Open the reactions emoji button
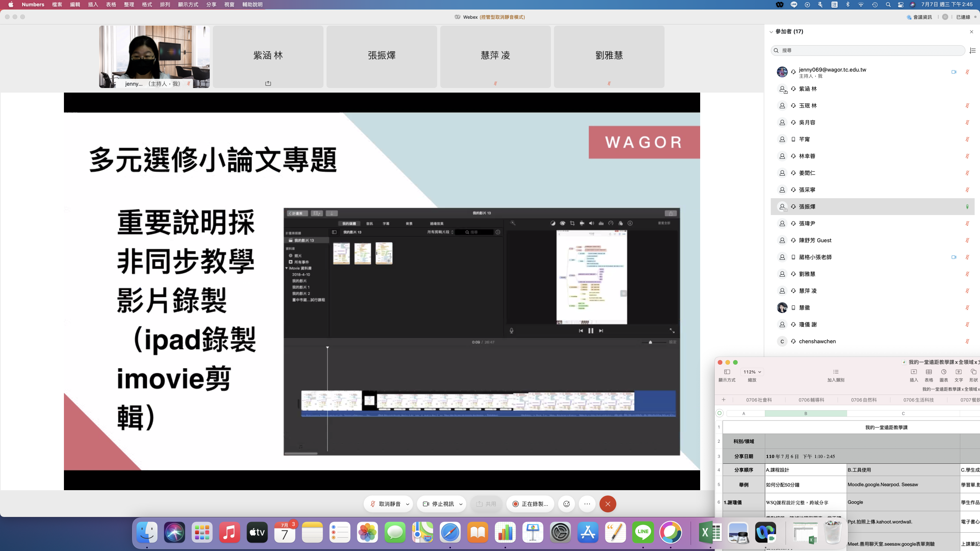980x551 pixels. (567, 504)
